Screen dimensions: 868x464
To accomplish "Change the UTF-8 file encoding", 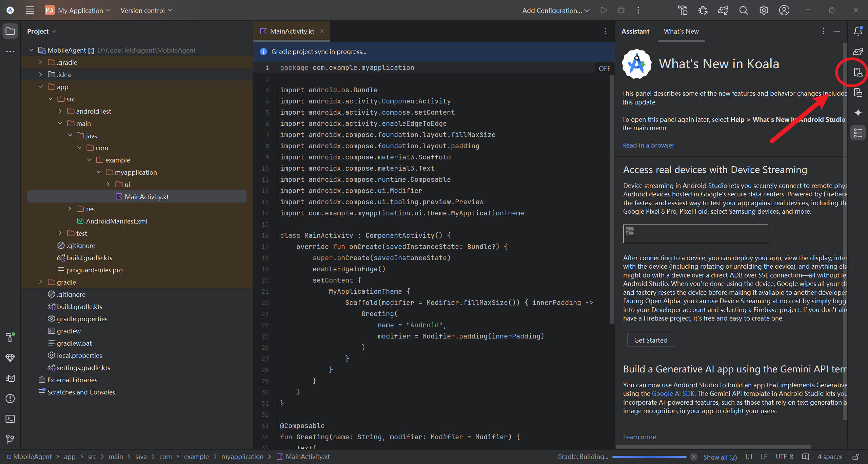I will pyautogui.click(x=784, y=457).
